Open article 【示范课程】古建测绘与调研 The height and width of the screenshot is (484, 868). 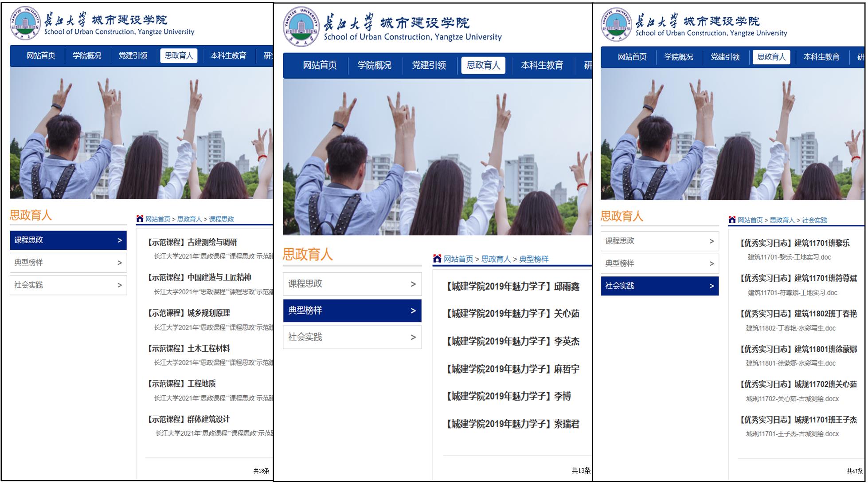pos(192,242)
